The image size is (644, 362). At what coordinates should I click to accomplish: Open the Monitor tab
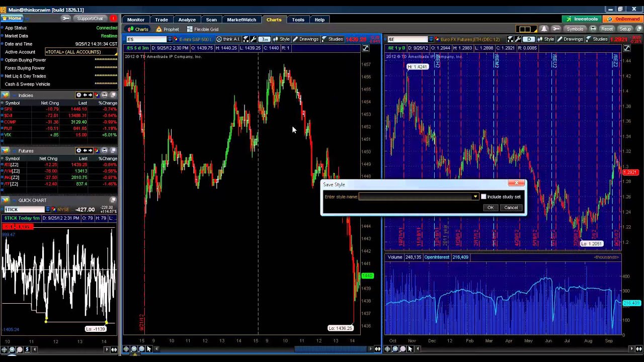(136, 20)
